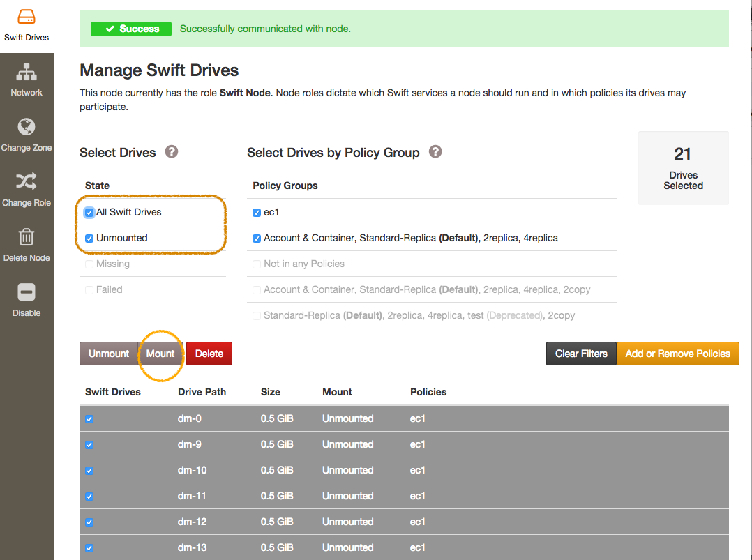The width and height of the screenshot is (752, 560).
Task: Toggle checkbox for group with test (Deprecated)
Action: tap(257, 316)
